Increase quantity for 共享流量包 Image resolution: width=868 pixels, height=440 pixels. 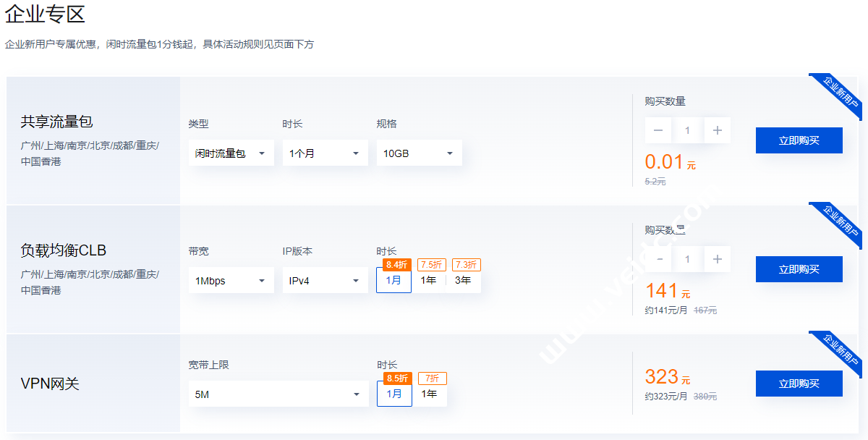[x=717, y=130]
